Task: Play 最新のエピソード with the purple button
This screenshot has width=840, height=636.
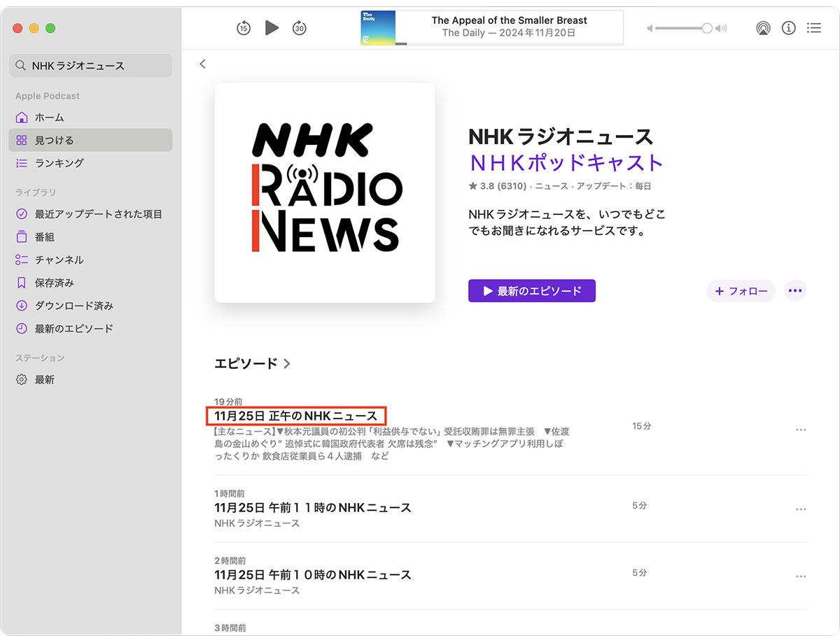Action: coord(532,291)
